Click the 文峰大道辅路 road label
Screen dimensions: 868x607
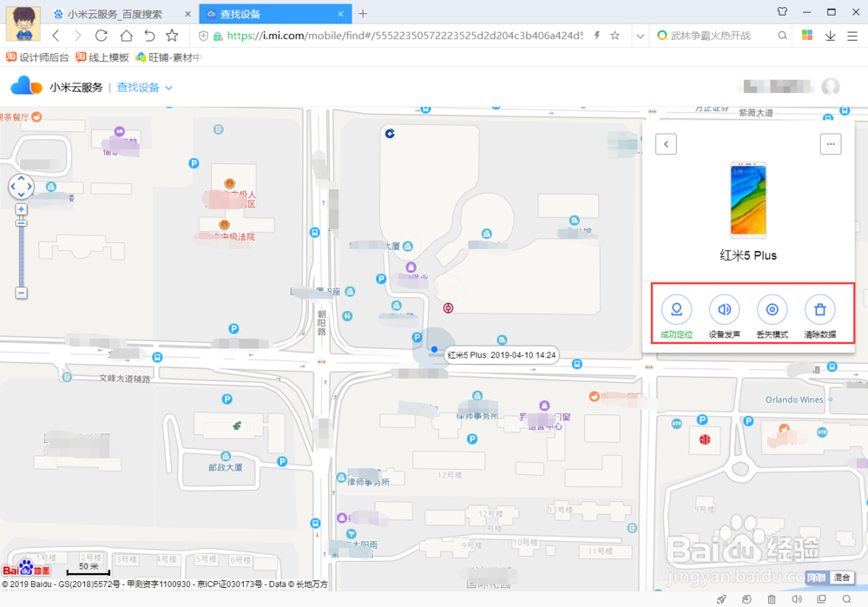tap(124, 379)
